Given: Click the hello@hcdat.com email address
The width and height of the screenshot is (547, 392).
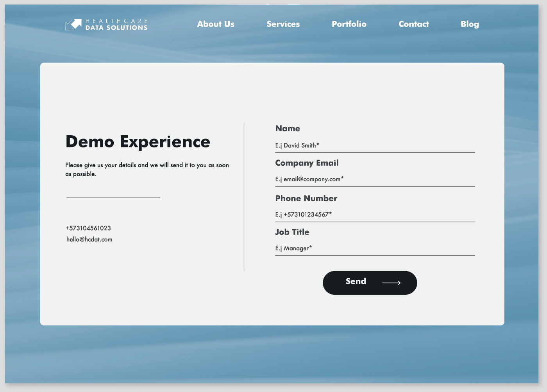Looking at the screenshot, I should tap(89, 240).
